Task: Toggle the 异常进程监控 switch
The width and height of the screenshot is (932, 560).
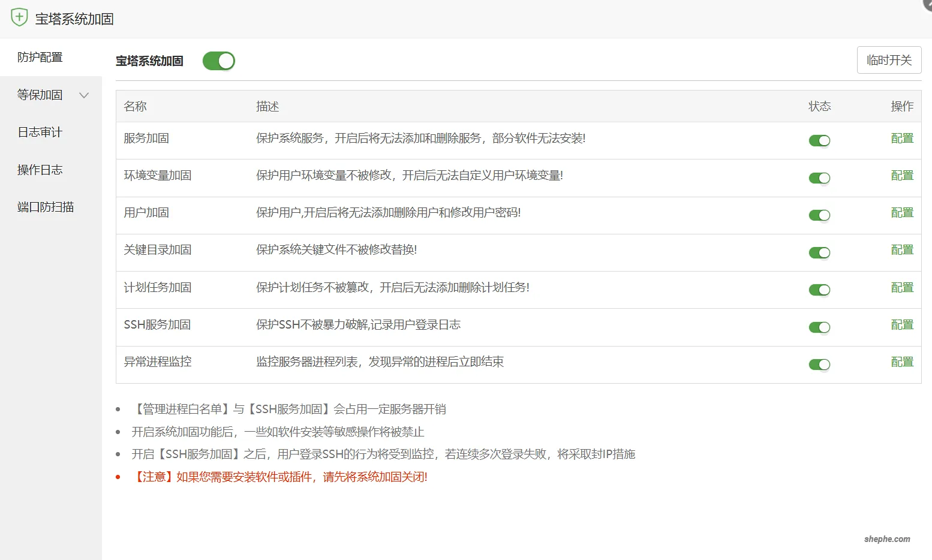Action: [819, 365]
